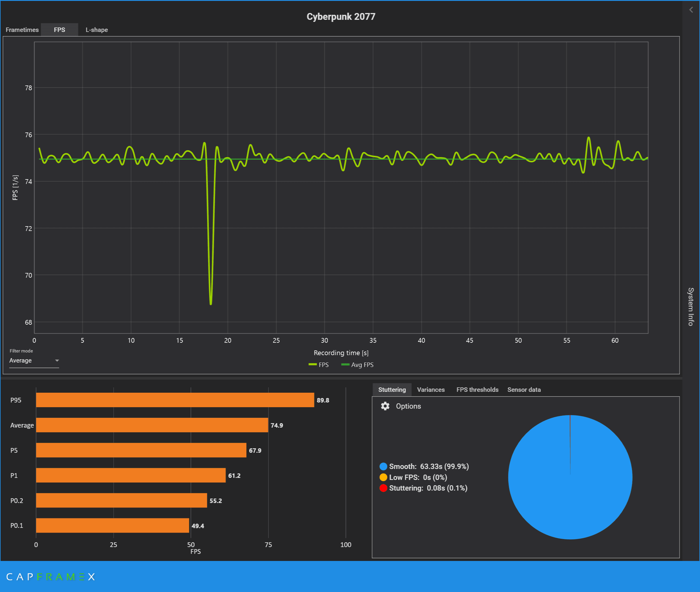The image size is (700, 592).
Task: Click the CapFrameX logo
Action: (51, 577)
